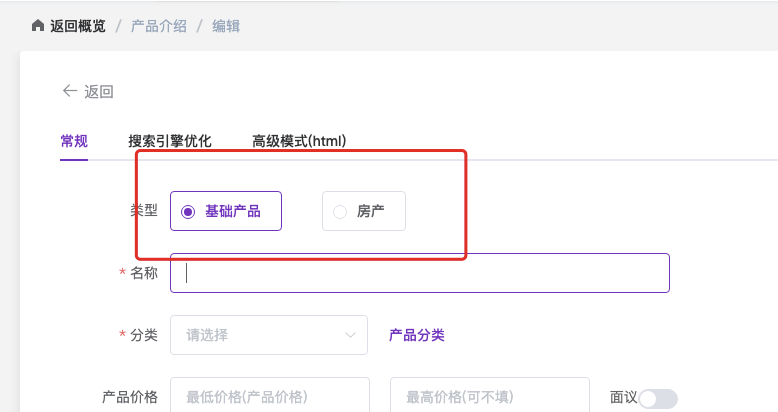The height and width of the screenshot is (412, 778).
Task: Click the home icon in breadcrumb
Action: pos(38,25)
